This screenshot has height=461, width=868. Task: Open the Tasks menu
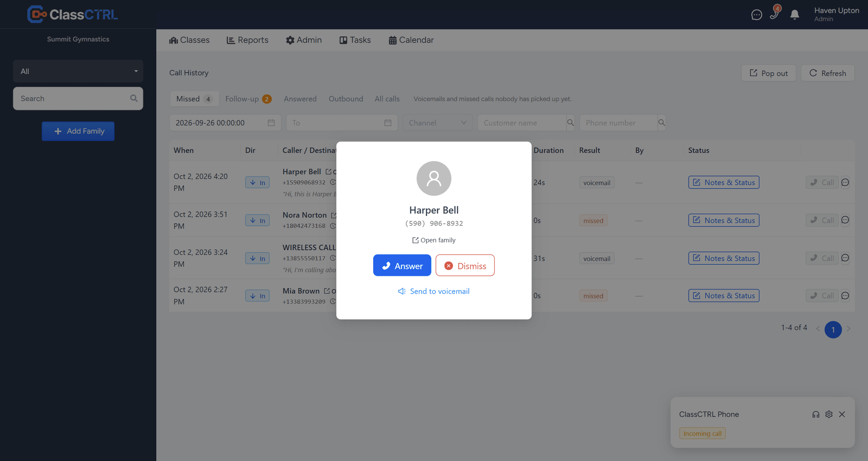355,40
